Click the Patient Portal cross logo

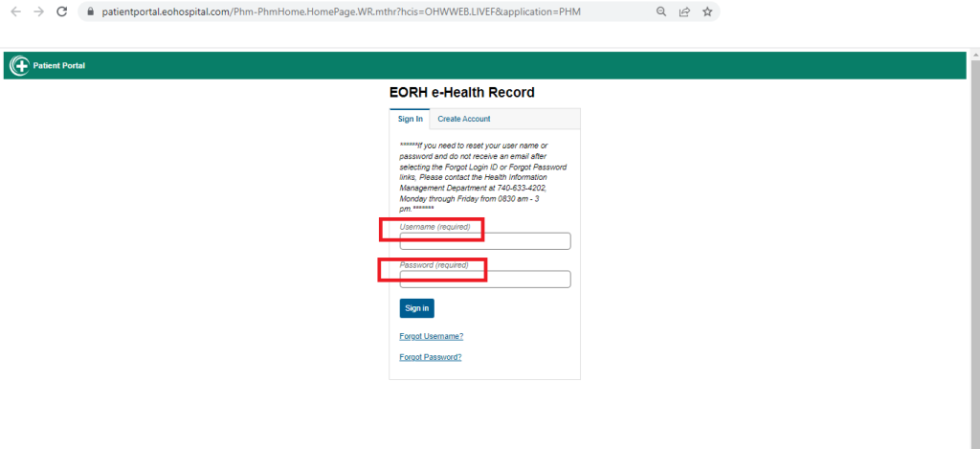pos(19,66)
